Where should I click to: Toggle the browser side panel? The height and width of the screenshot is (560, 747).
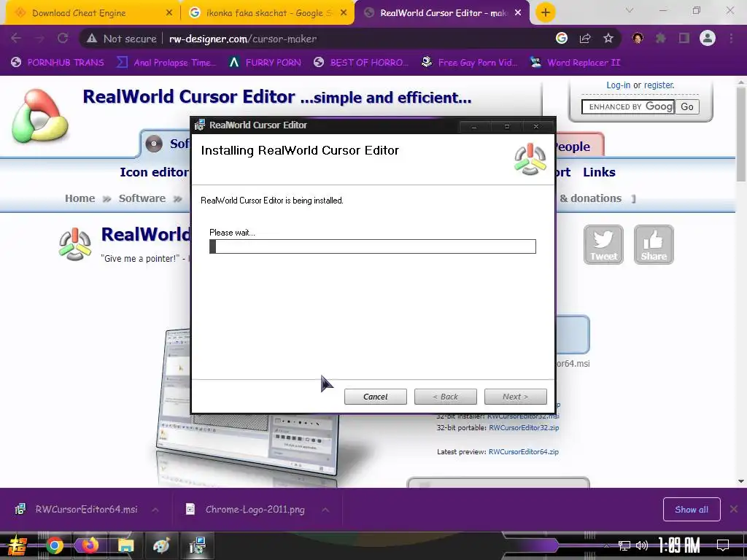click(684, 38)
